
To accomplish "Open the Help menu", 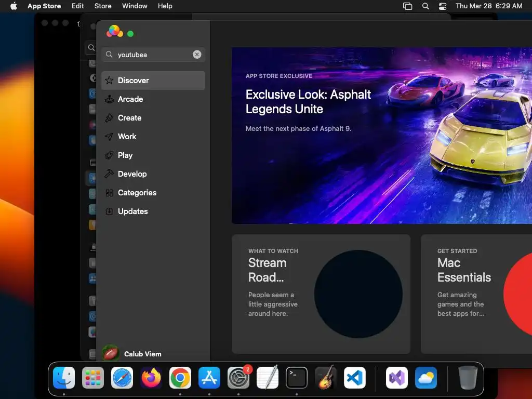I will click(x=165, y=6).
